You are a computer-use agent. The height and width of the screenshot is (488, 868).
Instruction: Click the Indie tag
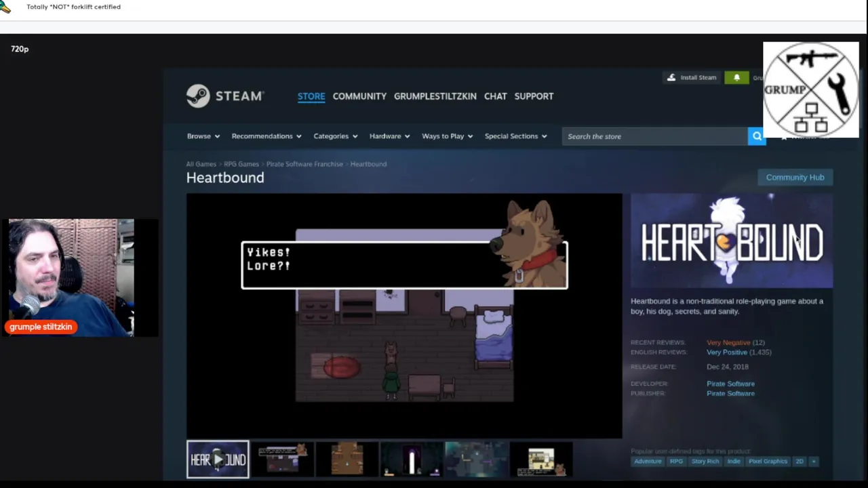pyautogui.click(x=734, y=462)
